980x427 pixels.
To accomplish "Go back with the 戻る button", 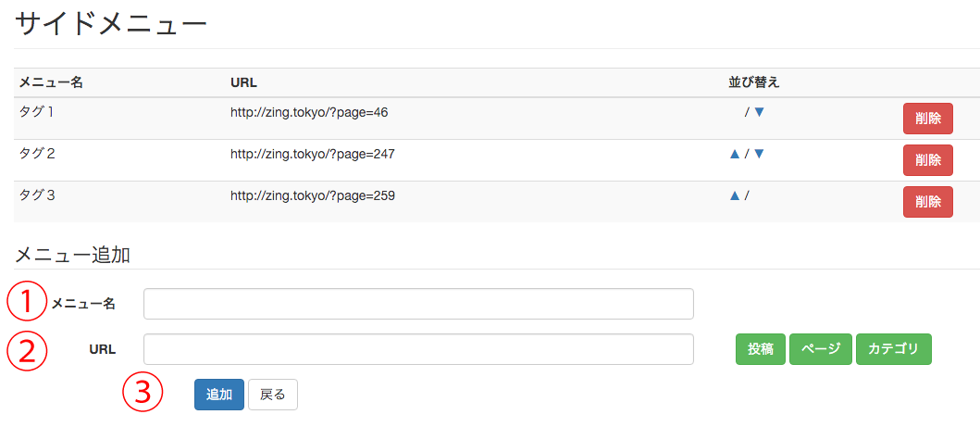I will 272,395.
